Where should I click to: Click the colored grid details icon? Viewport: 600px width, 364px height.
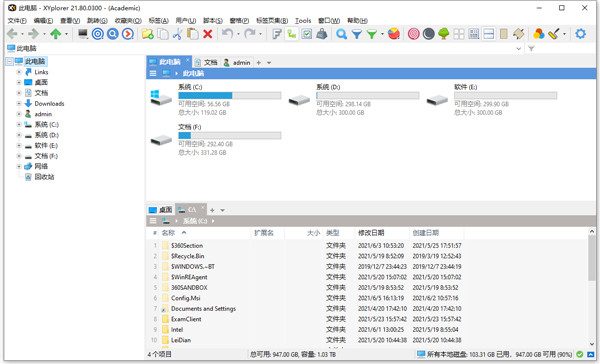[x=474, y=34]
